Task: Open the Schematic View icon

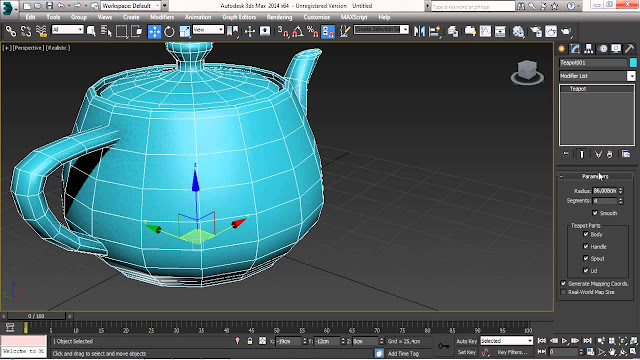Action: point(500,31)
